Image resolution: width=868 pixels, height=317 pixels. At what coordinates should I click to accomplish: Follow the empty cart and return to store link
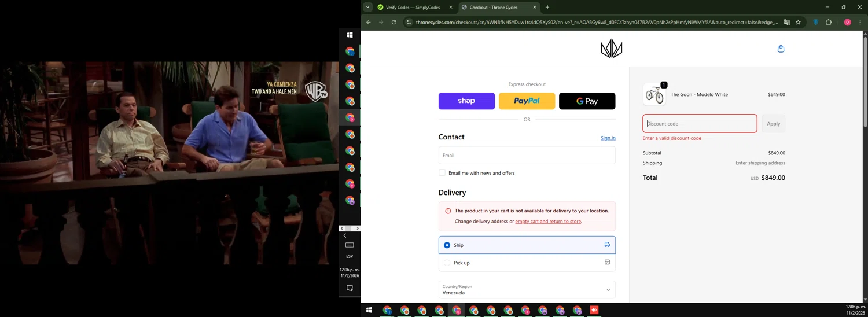pos(548,221)
